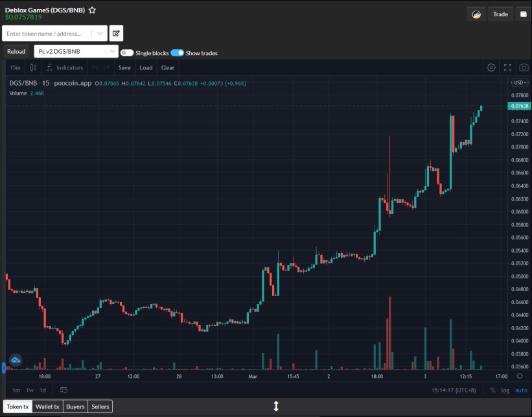Change the 15m chart interval

[15, 67]
